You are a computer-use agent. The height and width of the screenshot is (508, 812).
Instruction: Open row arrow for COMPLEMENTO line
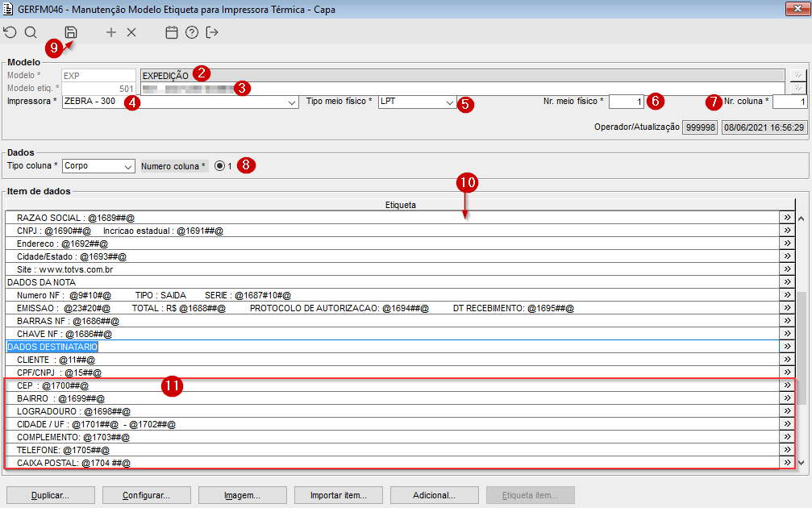point(787,437)
